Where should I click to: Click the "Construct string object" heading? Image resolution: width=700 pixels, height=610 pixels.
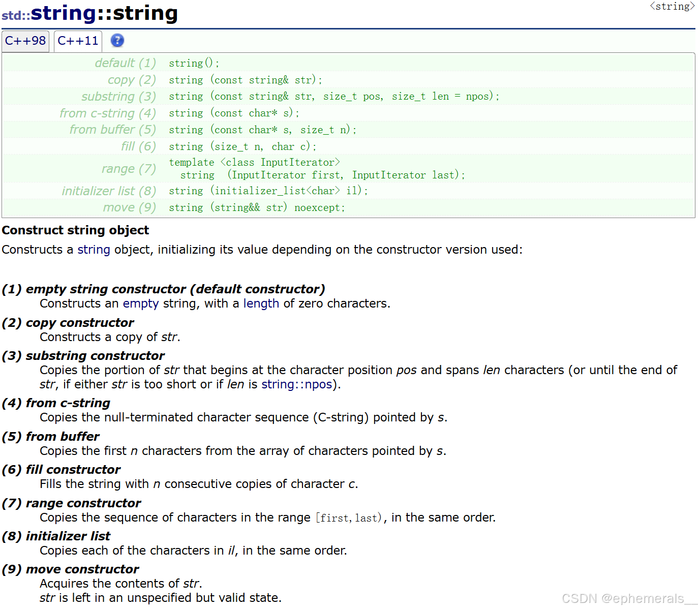[75, 230]
